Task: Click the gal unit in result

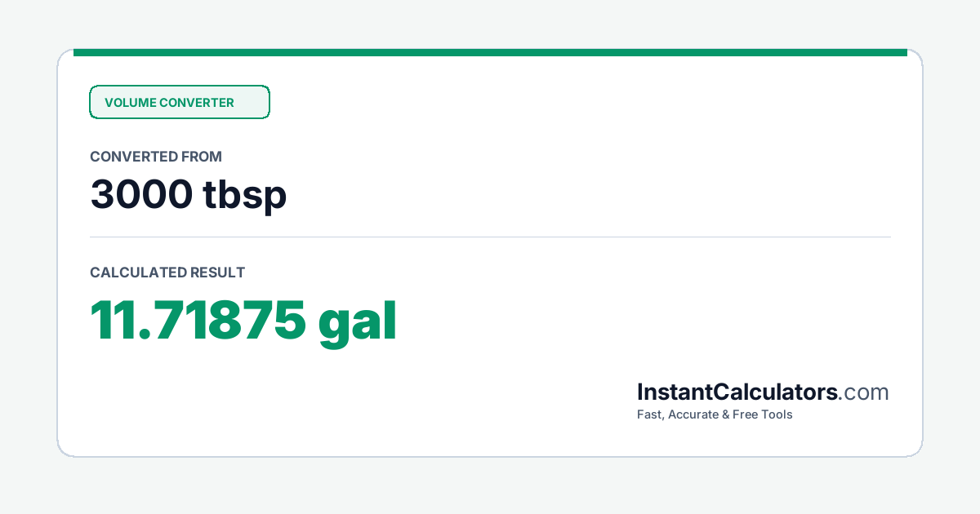Action: tap(358, 322)
